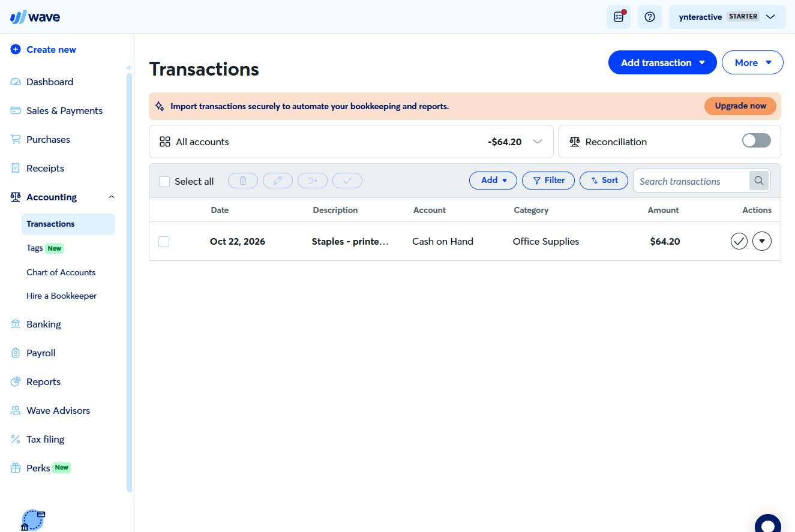Click the Search transactions field
The image size is (795, 532).
coord(691,181)
